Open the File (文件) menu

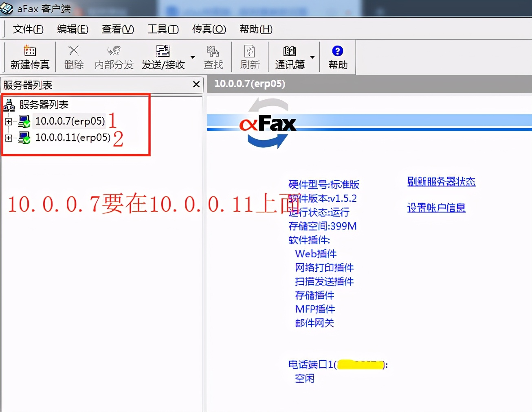click(28, 29)
